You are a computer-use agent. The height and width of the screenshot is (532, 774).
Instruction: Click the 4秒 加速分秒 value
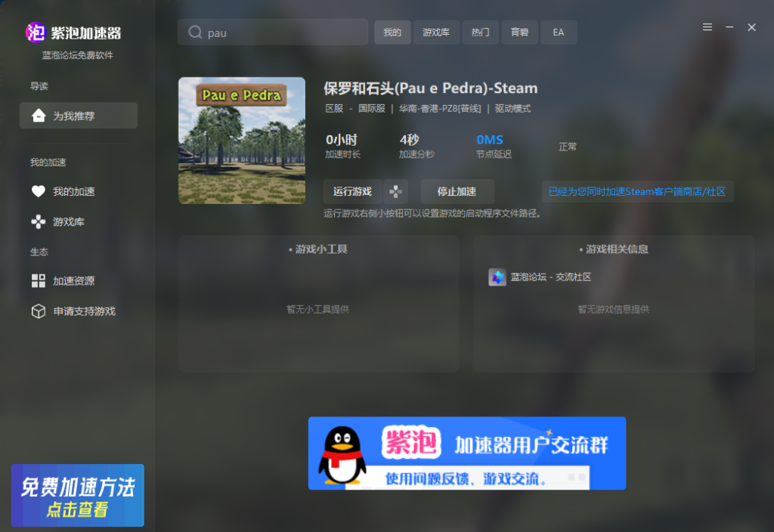[409, 140]
